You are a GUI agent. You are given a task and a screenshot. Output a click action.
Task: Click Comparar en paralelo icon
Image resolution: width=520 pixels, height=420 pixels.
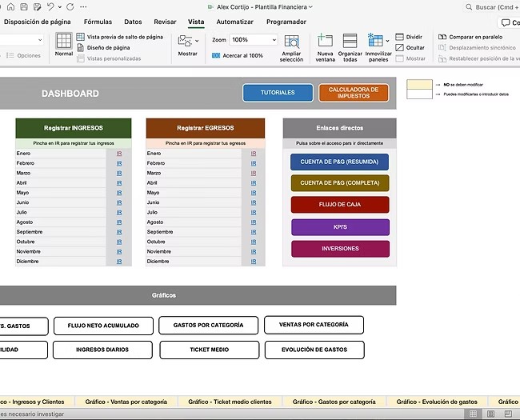click(x=442, y=37)
